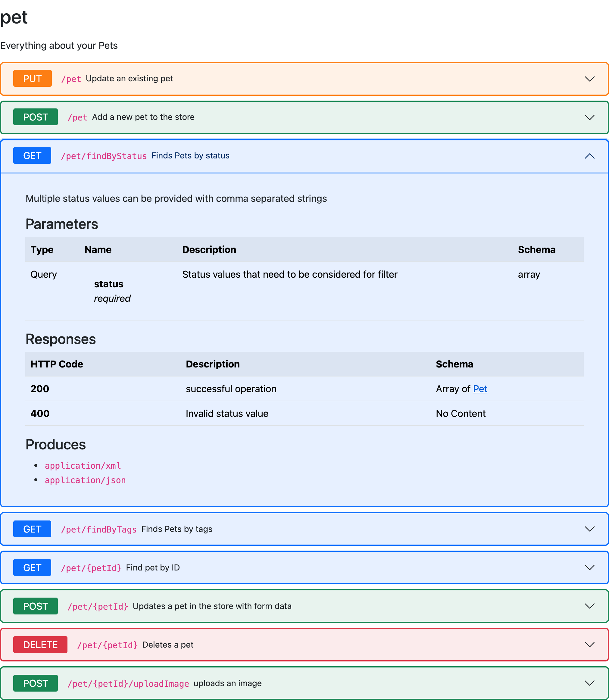Click the 'Parameters' heading
The height and width of the screenshot is (700, 609).
pos(61,224)
